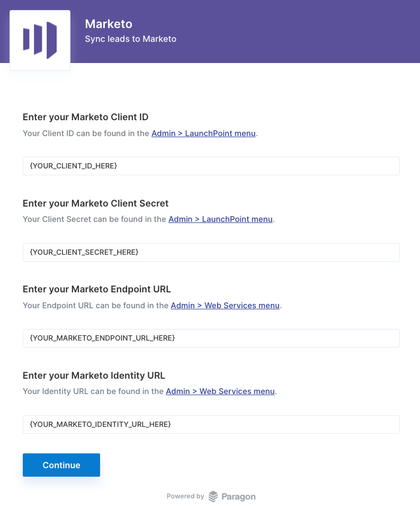Click the 'Sync leads to Marketo' subtitle
The image size is (420, 509).
(130, 39)
